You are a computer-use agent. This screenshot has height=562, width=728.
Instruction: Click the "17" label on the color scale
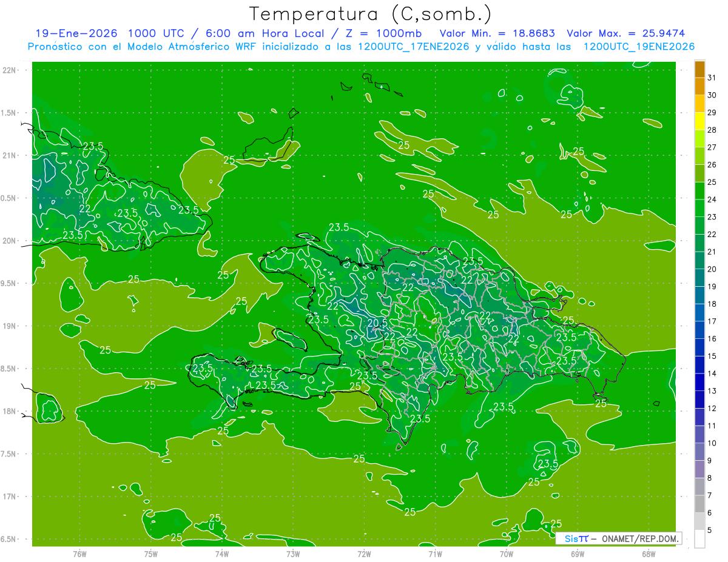(712, 321)
